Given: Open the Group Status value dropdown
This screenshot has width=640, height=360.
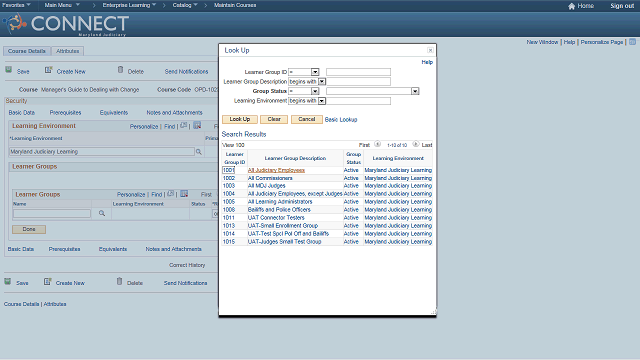Looking at the screenshot, I should coord(415,91).
